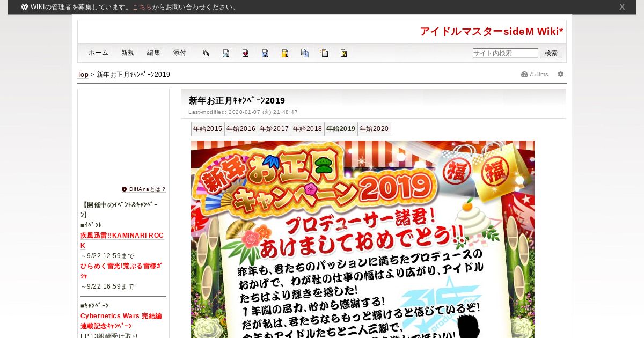The width and height of the screenshot is (644, 338).
Task: Open the 編集 menu item
Action: pos(153,53)
